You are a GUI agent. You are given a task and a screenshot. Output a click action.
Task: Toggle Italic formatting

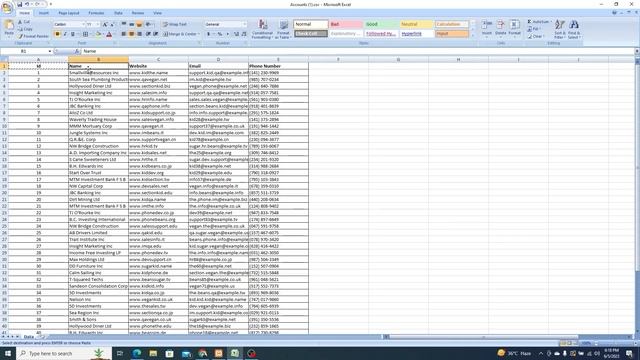click(65, 34)
